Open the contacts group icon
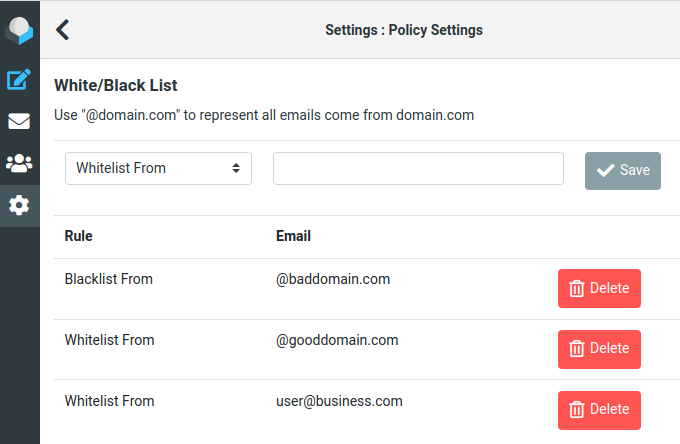The width and height of the screenshot is (680, 444). (x=19, y=163)
